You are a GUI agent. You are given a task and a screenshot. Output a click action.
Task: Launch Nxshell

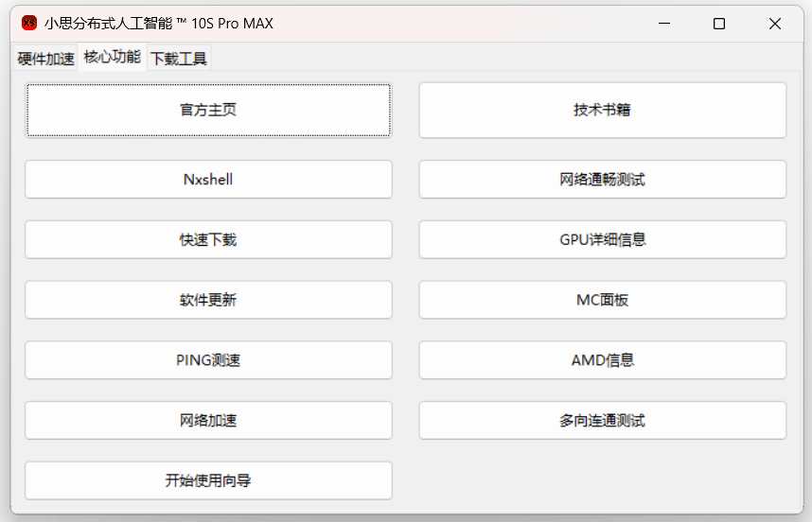pos(208,179)
